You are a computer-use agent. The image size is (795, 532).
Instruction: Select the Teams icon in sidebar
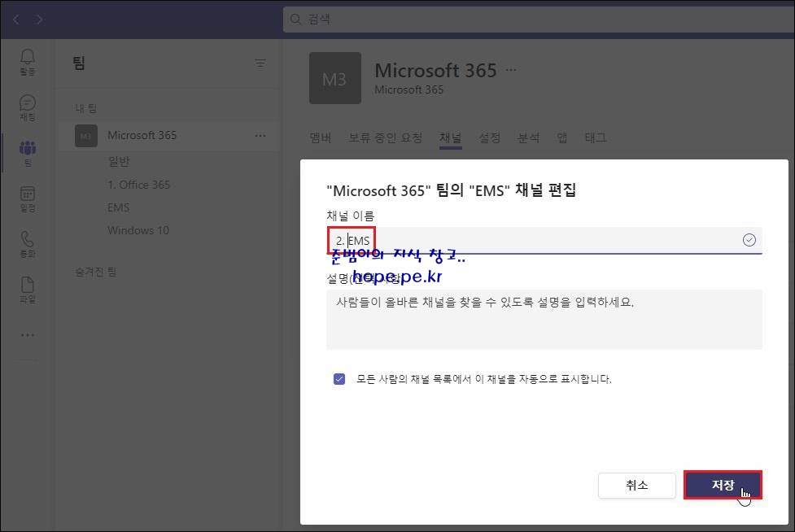click(x=28, y=153)
